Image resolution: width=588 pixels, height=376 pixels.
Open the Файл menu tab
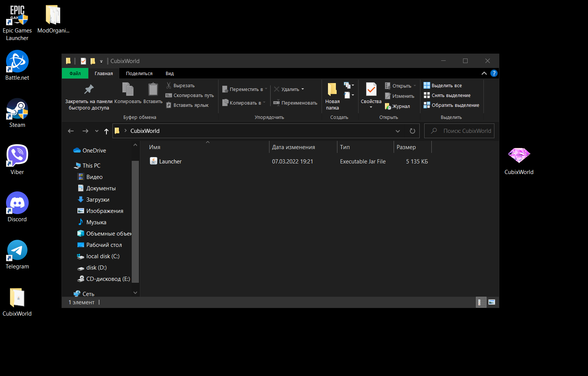click(x=75, y=74)
